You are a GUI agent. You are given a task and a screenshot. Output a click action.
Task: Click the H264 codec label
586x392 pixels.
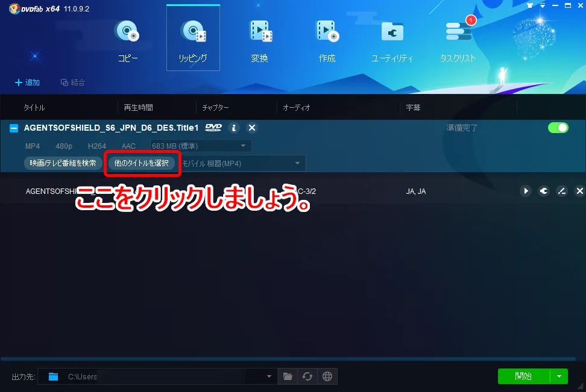tap(97, 146)
